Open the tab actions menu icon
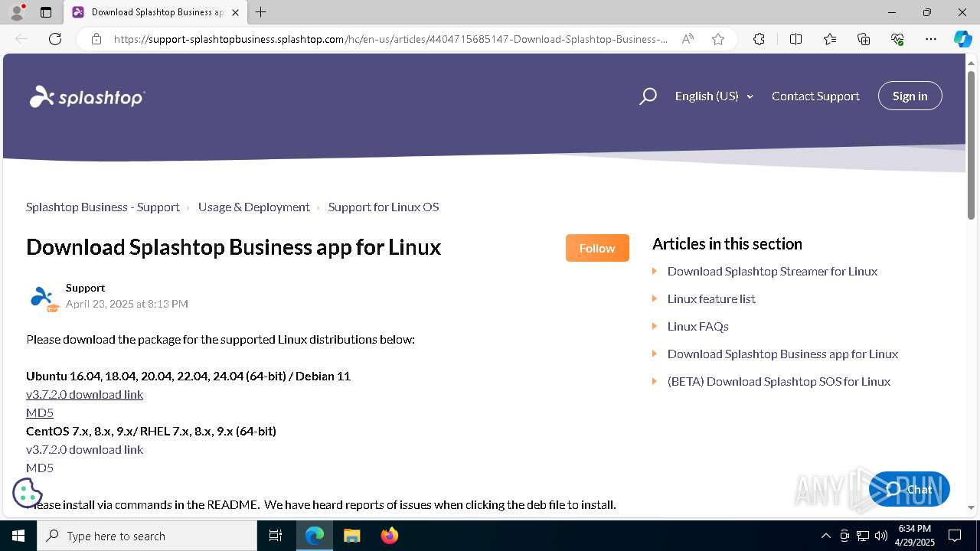Screen dimensions: 980x551 pos(46,12)
